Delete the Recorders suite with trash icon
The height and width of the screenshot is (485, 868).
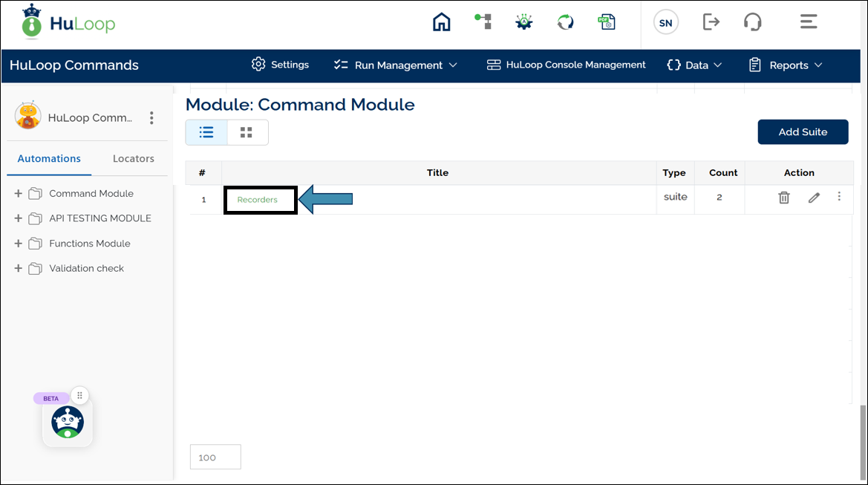783,198
